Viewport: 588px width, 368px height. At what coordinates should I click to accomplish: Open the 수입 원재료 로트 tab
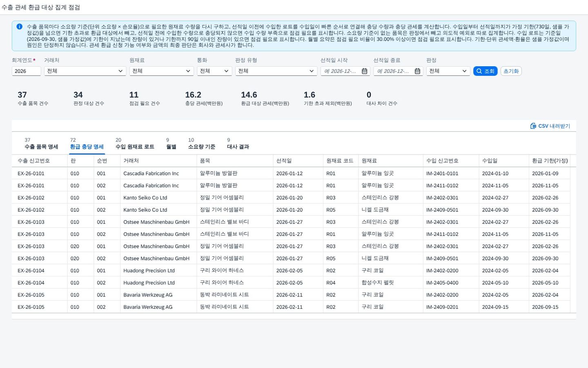coord(135,144)
